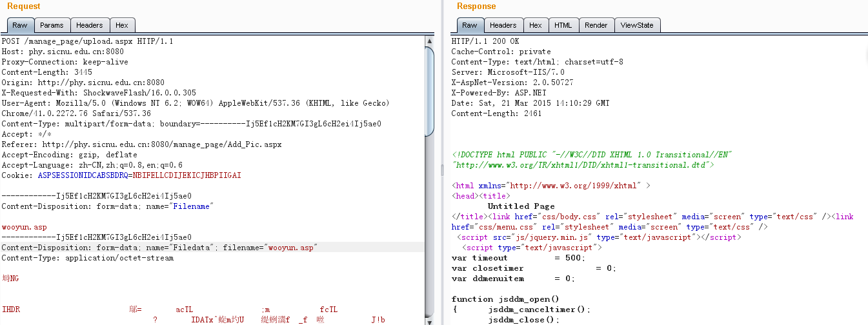Screen dimensions: 868x325
Task: Click the Cache-Control: private line
Action: (501, 52)
